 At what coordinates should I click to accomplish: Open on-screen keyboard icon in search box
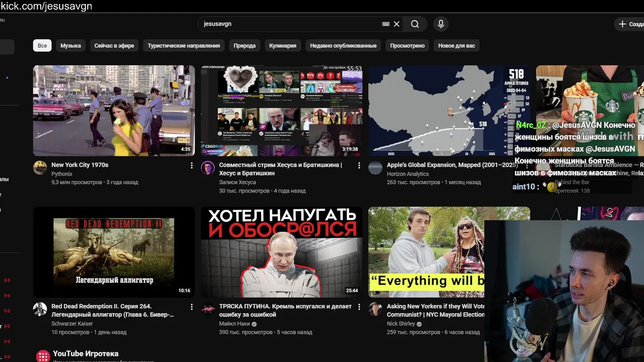pos(386,24)
